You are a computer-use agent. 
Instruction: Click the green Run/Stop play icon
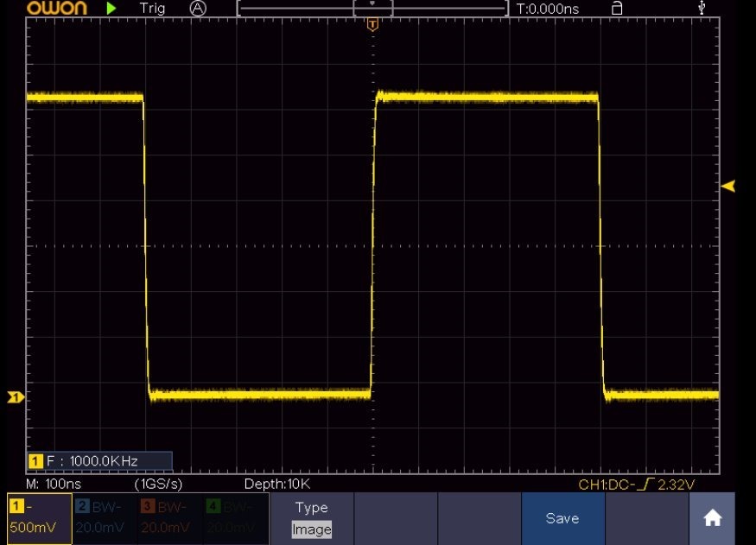(x=111, y=8)
